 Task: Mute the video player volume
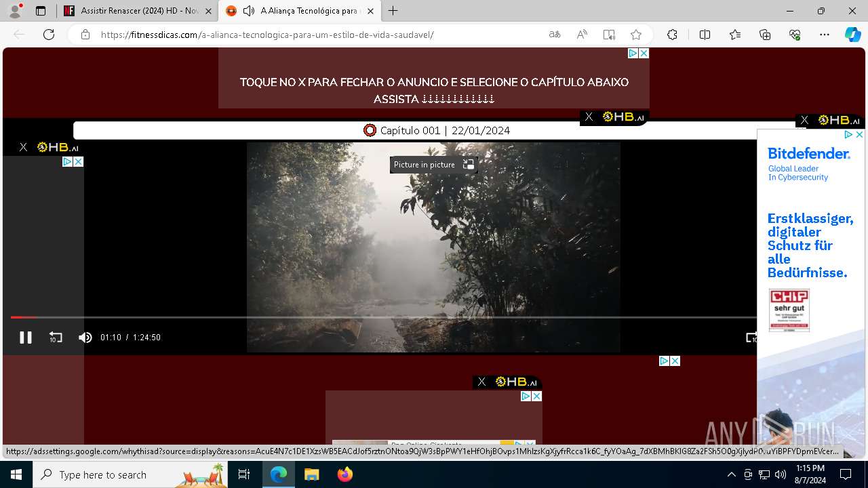pos(85,338)
